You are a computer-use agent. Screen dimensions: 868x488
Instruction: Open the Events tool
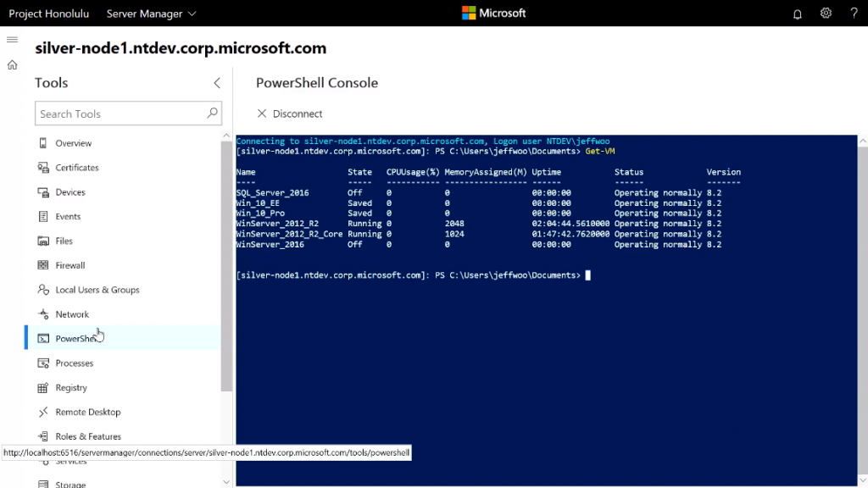click(x=68, y=216)
